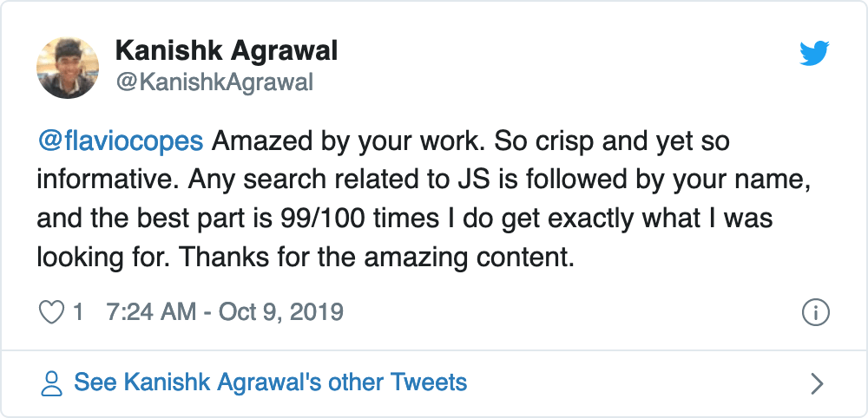868x418 pixels.
Task: Click the time 7:24 AM
Action: (150, 312)
